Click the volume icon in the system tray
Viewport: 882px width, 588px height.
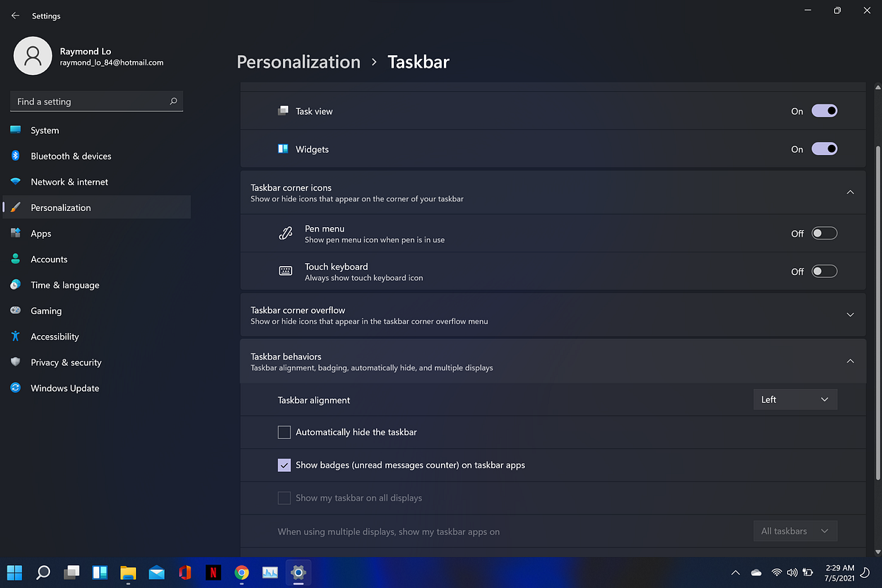(x=792, y=572)
